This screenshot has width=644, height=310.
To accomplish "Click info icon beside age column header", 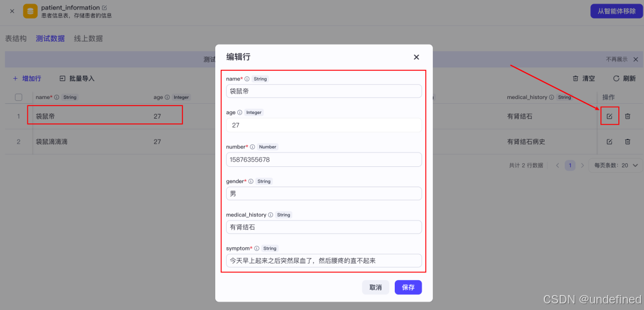I will coord(167,97).
